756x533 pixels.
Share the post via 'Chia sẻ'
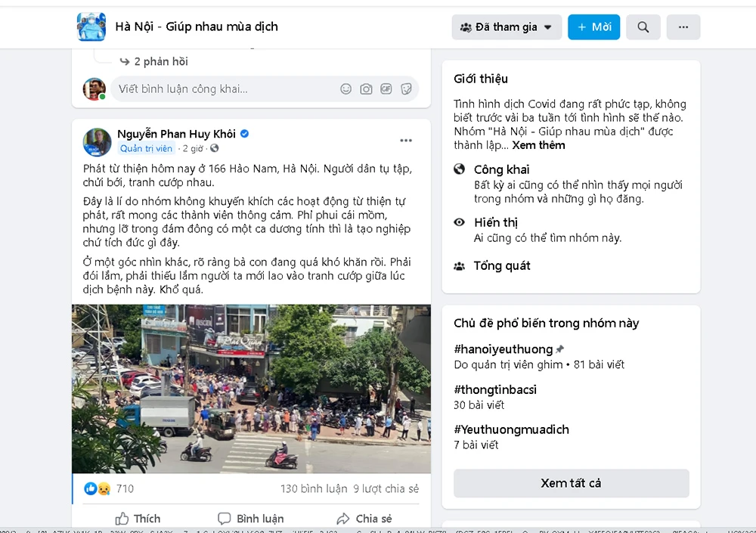point(364,519)
